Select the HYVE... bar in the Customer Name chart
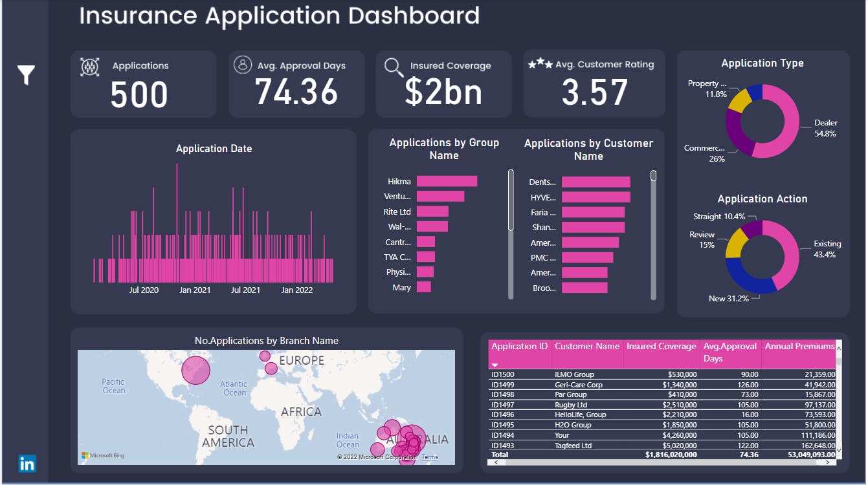The width and height of the screenshot is (868, 485). tap(596, 197)
